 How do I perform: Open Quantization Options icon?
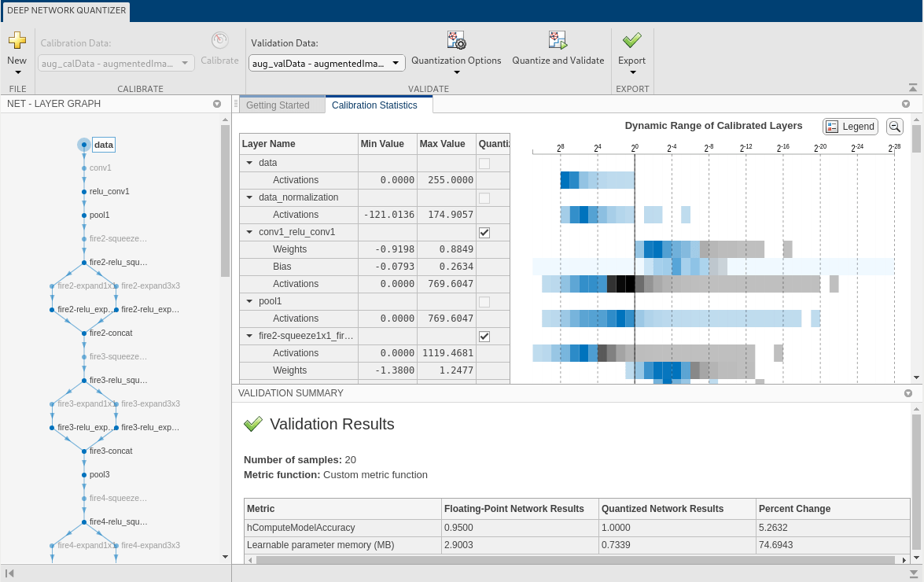pos(456,41)
